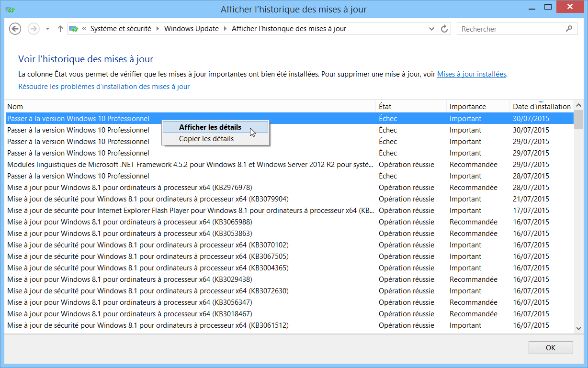
Task: Select the KB3029438 update row
Action: 290,279
